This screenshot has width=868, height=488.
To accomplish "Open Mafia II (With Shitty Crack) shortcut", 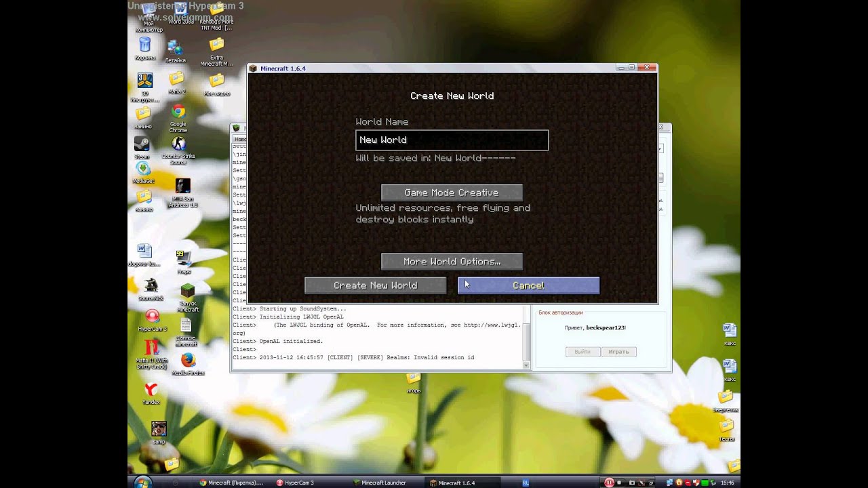I will [152, 354].
